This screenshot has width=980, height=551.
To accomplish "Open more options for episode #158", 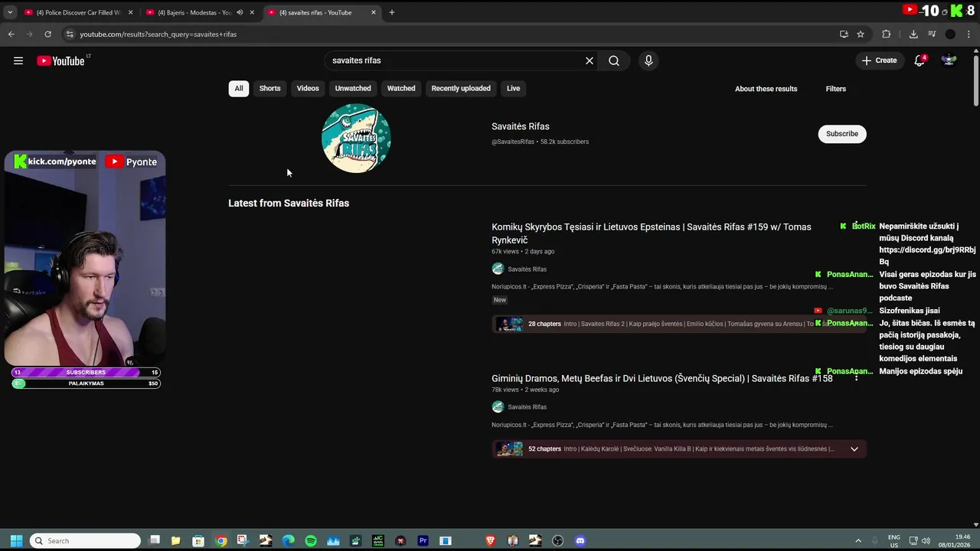I will [856, 378].
